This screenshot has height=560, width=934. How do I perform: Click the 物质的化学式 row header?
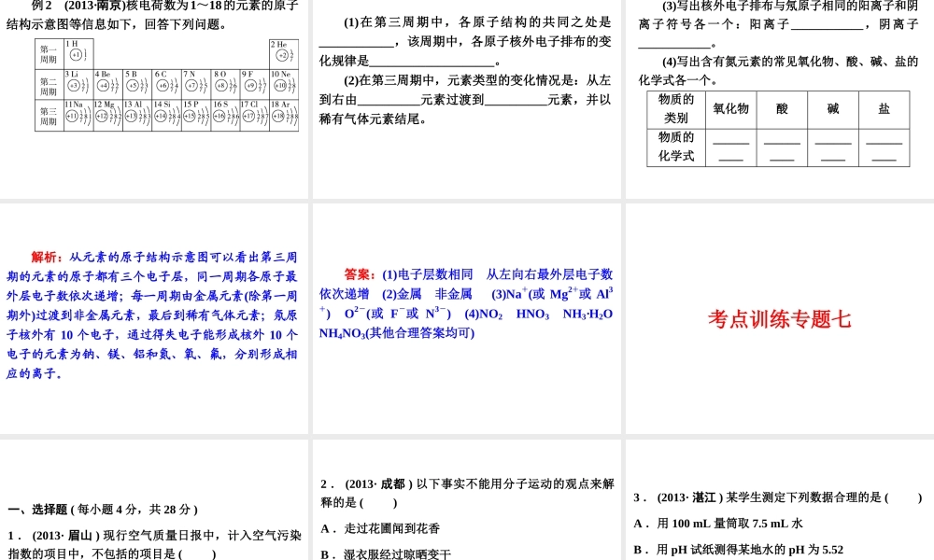(x=676, y=147)
